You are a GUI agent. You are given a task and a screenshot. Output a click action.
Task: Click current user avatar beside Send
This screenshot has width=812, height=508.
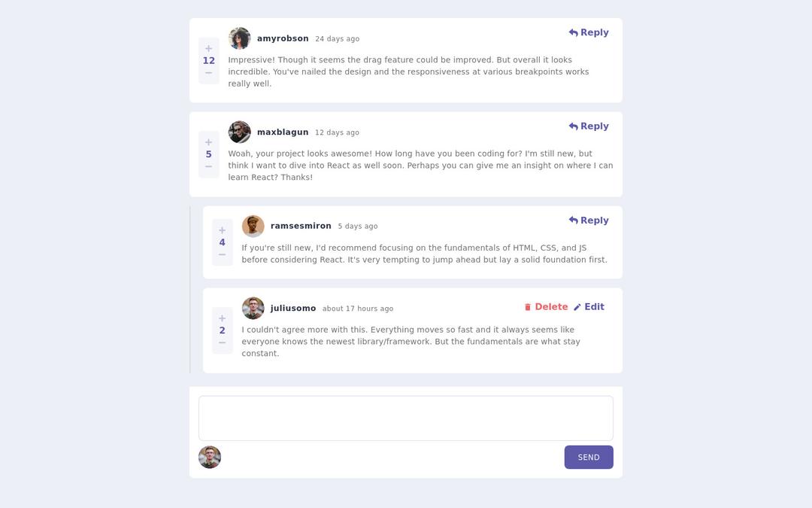click(x=210, y=457)
